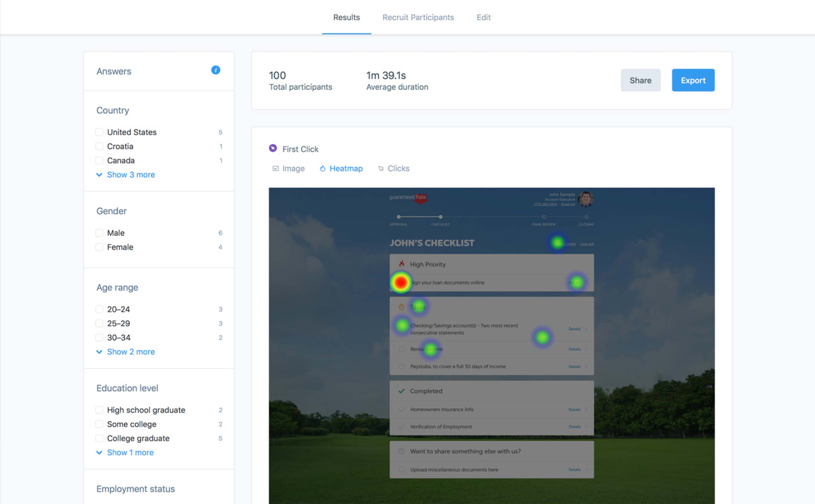Open the Recruit Participants tab
815x504 pixels.
418,17
